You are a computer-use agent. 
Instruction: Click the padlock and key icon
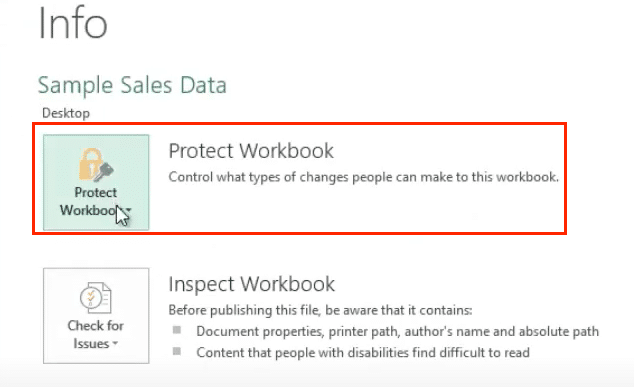pyautogui.click(x=96, y=165)
